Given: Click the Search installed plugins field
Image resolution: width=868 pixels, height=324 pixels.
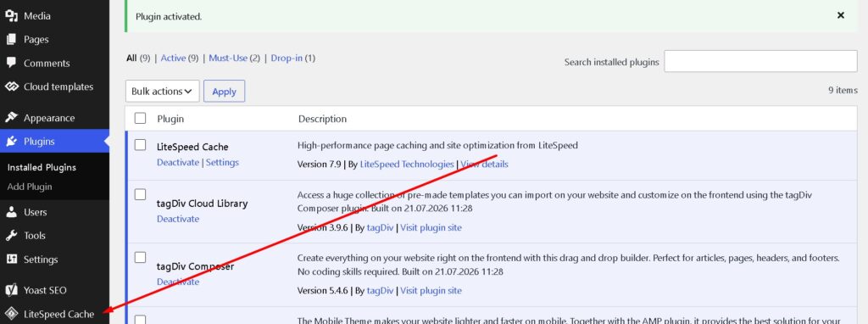Looking at the screenshot, I should click(x=760, y=61).
